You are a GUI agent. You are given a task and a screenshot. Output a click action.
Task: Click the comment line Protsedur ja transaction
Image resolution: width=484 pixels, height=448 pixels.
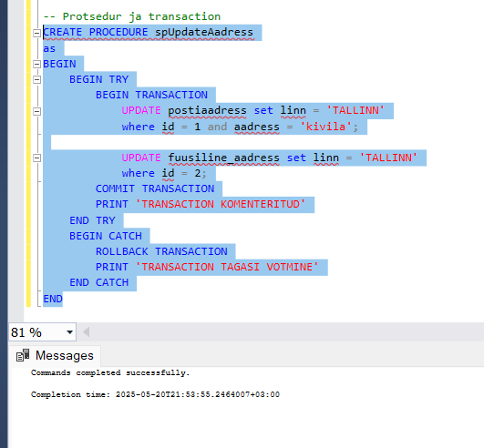tap(132, 16)
